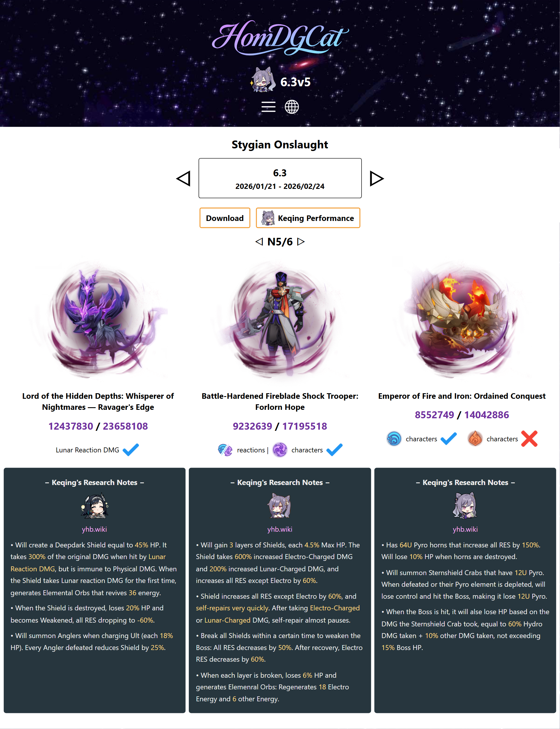
Task: Click the Download button
Action: coord(225,218)
